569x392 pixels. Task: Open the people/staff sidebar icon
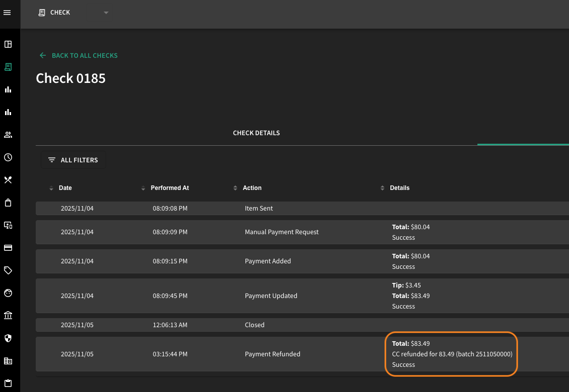8,135
